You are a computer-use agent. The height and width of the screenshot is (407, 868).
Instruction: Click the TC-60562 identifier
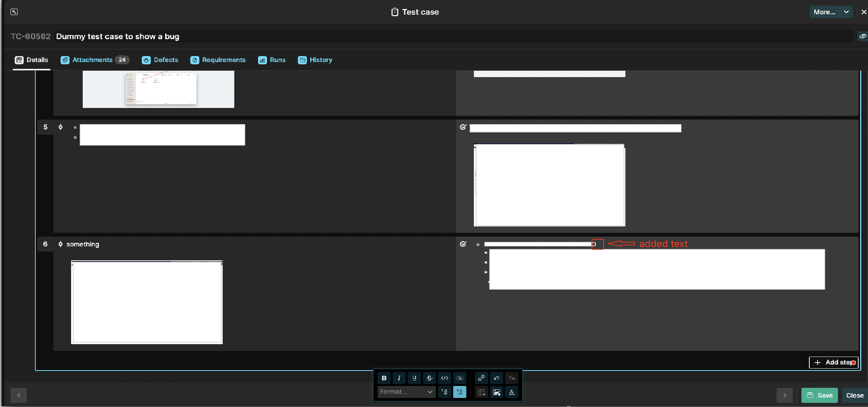[30, 36]
